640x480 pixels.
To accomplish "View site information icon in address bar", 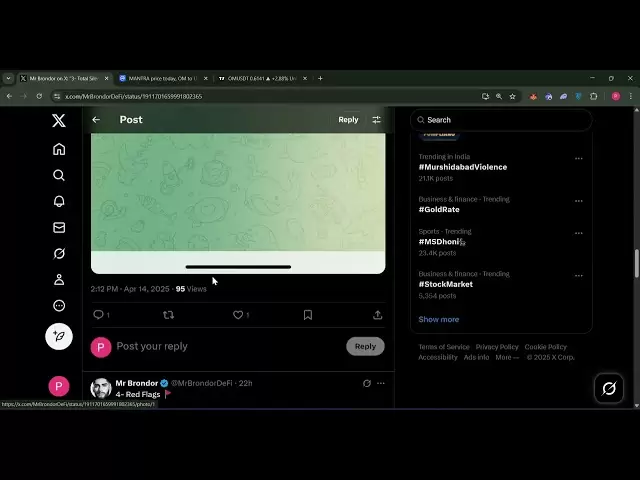I will (57, 96).
